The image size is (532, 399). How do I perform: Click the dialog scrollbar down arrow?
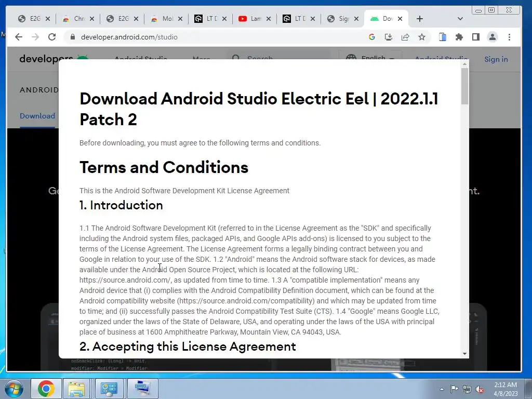click(x=464, y=353)
